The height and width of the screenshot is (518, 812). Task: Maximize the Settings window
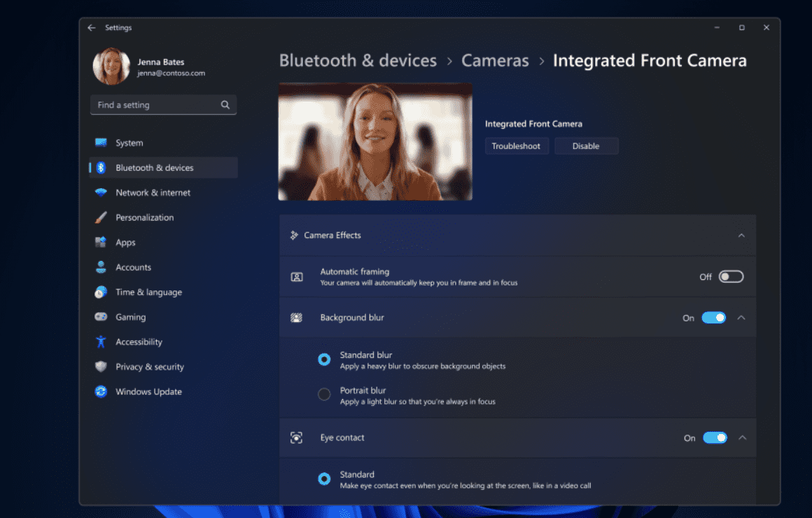coord(741,27)
